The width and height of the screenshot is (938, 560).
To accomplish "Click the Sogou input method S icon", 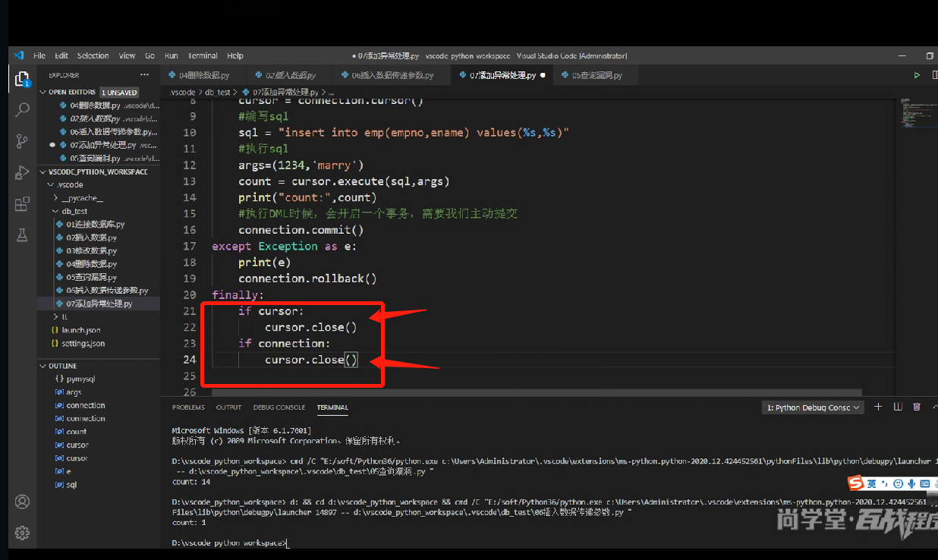I will click(856, 483).
